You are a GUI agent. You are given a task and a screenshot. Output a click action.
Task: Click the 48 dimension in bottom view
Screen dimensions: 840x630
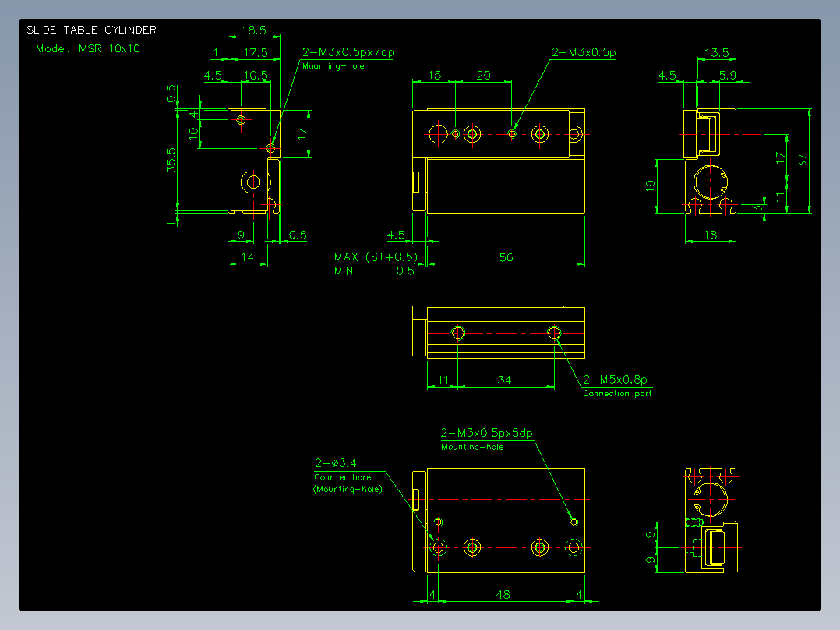[503, 594]
